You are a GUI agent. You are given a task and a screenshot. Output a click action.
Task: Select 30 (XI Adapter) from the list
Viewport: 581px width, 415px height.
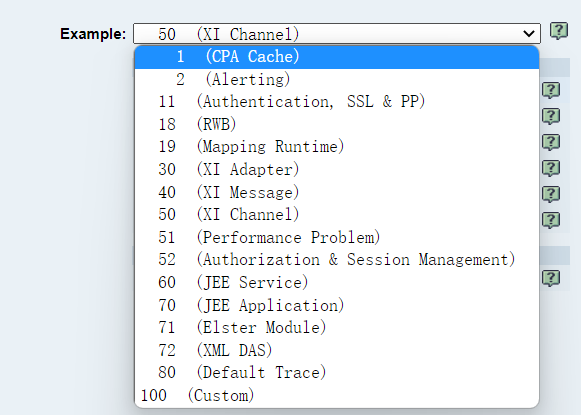pos(337,170)
